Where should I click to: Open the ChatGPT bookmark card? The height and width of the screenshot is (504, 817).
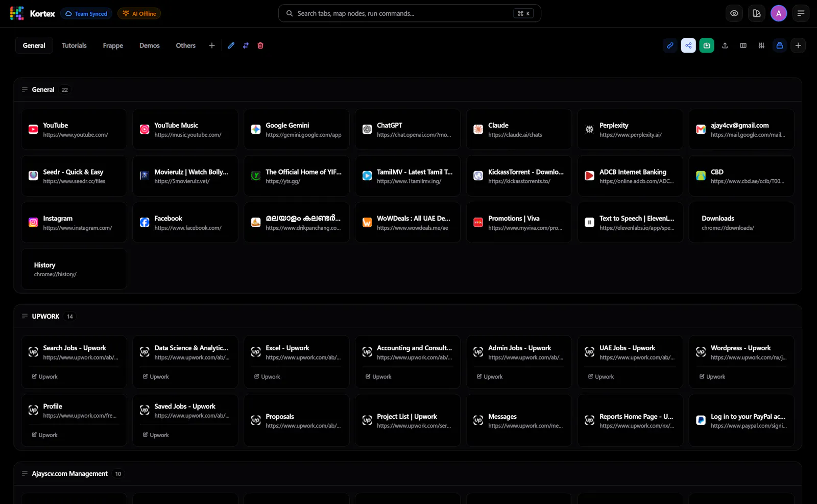click(408, 129)
